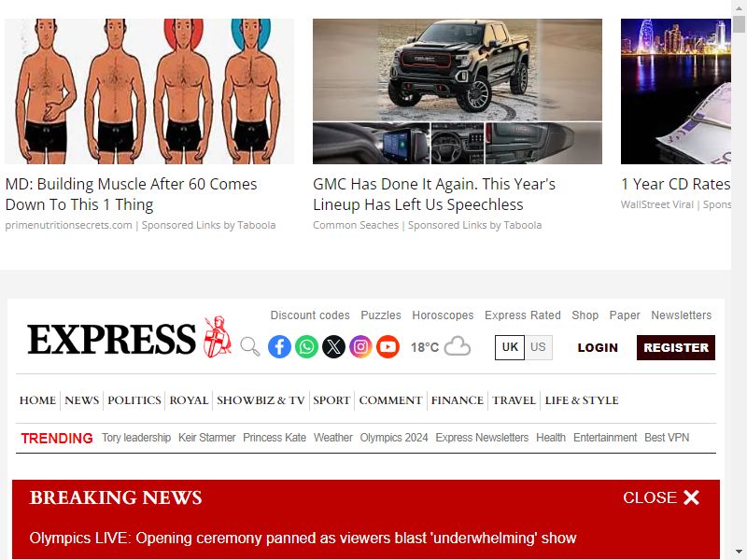Screen dimensions: 747x560
Task: Open the X (Twitter) icon
Action: click(x=333, y=346)
